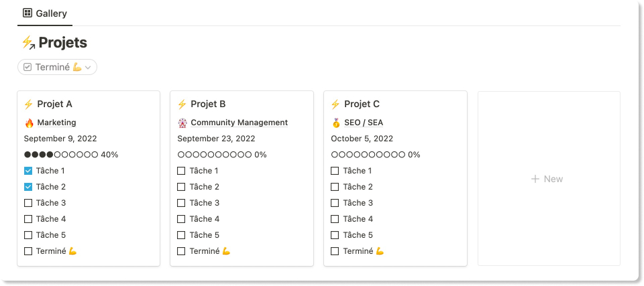Viewport: 644px width, 286px height.
Task: Open the Projet C card title
Action: (362, 104)
